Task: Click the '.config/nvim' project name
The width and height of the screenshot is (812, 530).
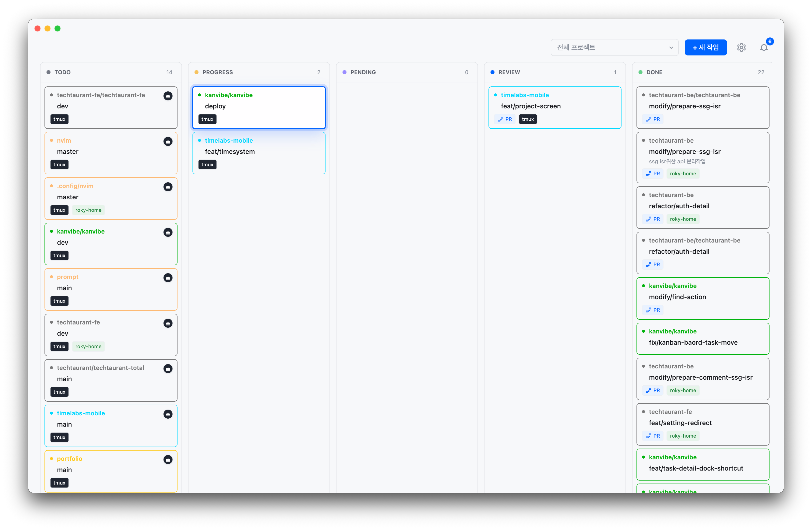Action: pos(75,186)
